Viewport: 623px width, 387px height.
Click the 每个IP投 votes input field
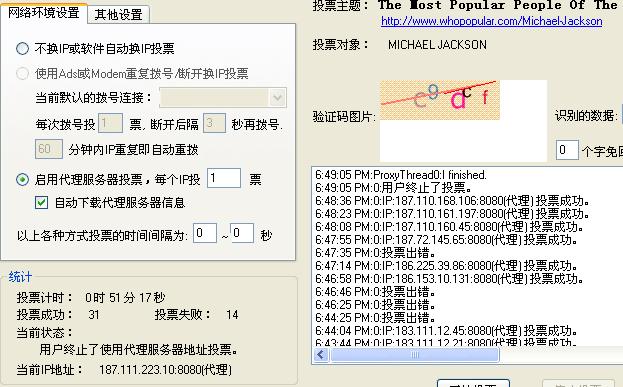click(224, 178)
